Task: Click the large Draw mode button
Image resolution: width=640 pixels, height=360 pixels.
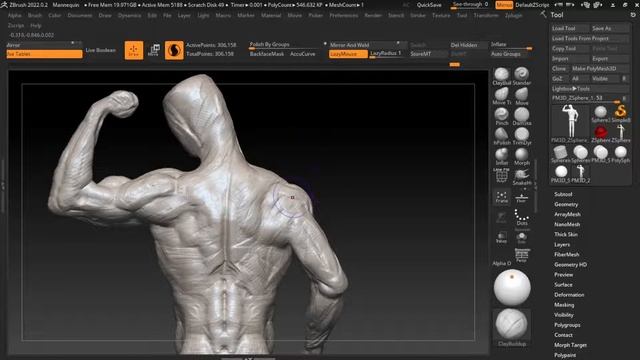Action: 134,50
